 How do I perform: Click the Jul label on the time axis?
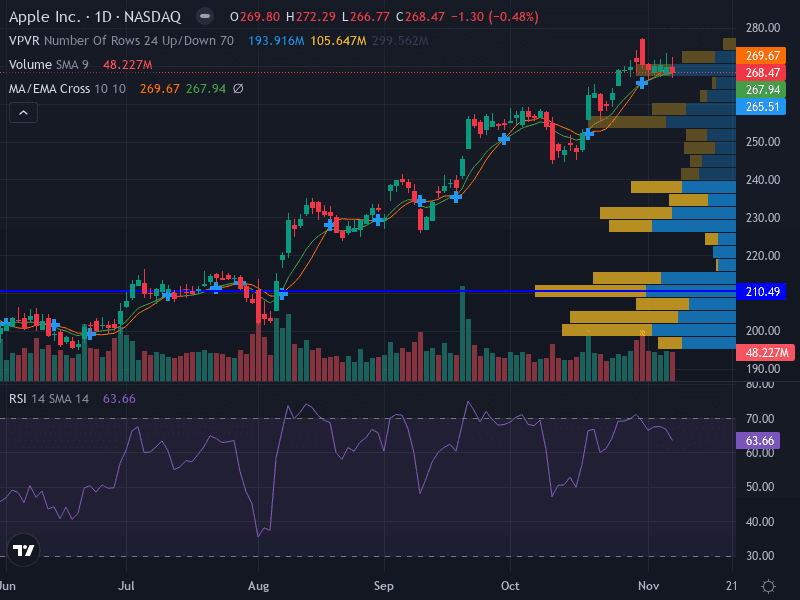tap(126, 586)
